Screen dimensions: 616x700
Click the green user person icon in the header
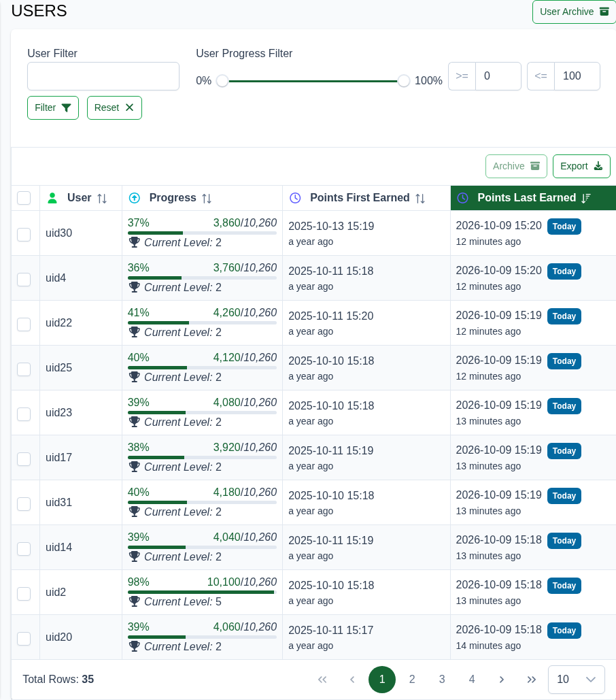[52, 198]
